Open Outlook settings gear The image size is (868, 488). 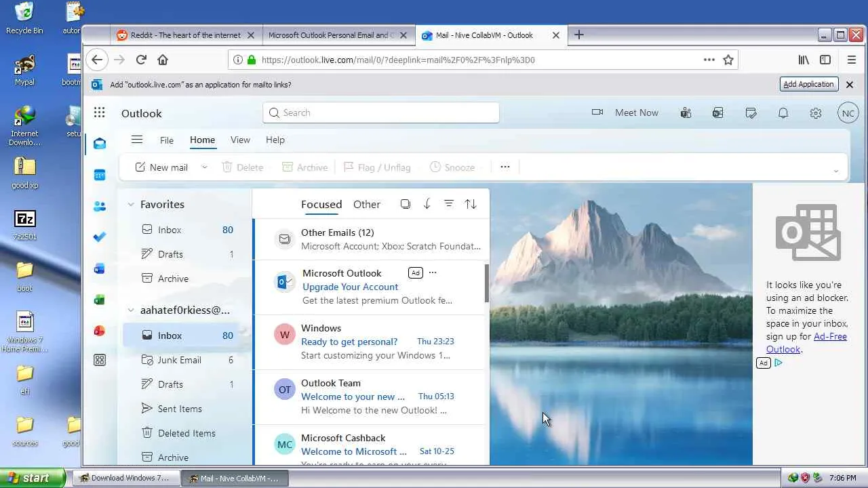coord(816,113)
